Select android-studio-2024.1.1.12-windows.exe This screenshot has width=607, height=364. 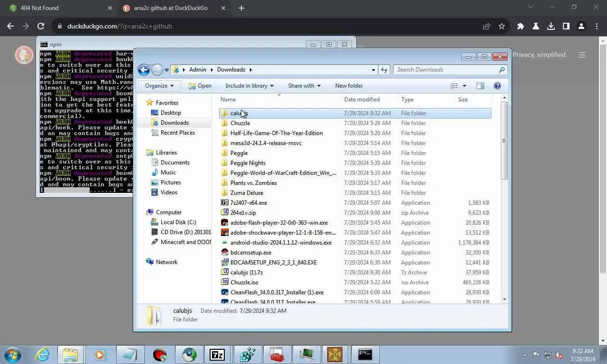pyautogui.click(x=355, y=243)
